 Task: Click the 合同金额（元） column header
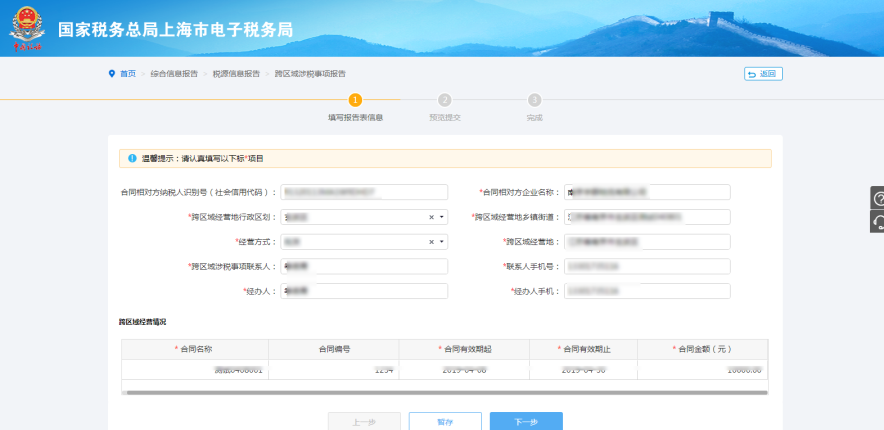coord(702,349)
